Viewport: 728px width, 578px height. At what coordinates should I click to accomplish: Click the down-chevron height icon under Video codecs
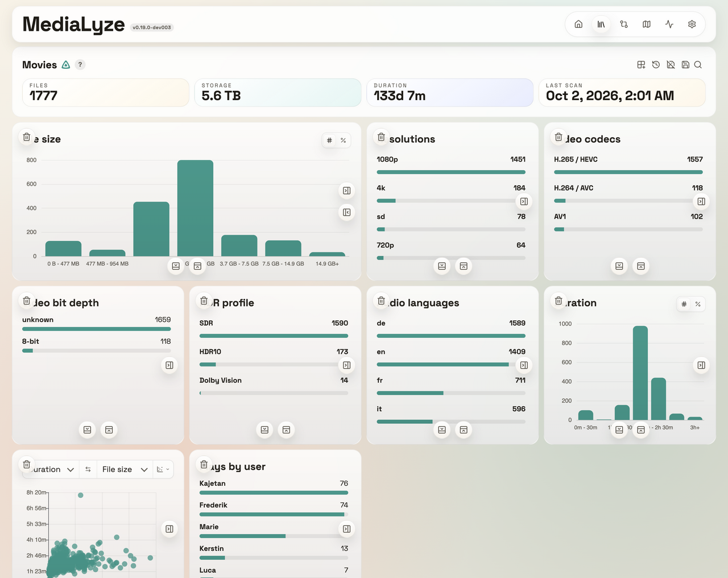[619, 266]
